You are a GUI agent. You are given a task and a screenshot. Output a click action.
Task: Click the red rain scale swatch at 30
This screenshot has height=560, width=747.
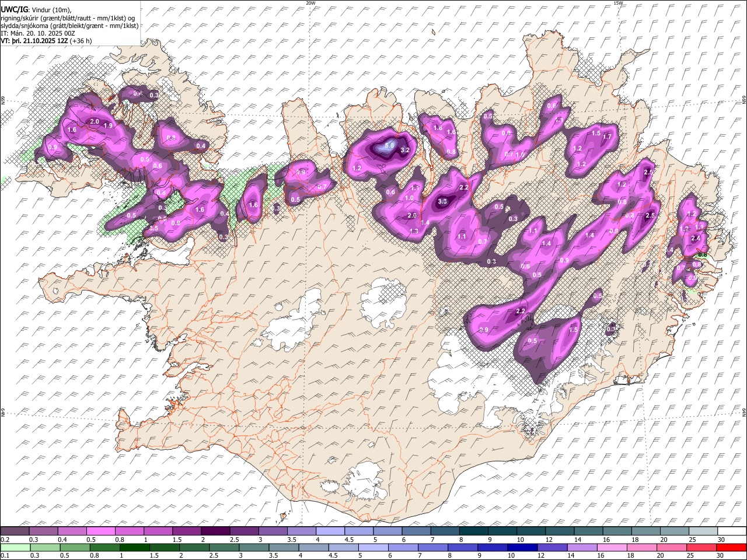pos(731,547)
